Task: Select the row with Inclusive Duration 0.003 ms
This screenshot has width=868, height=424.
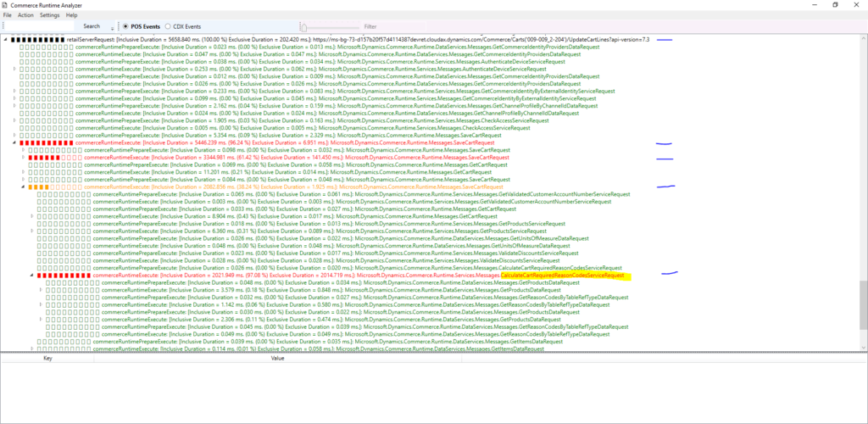Action: pos(352,202)
